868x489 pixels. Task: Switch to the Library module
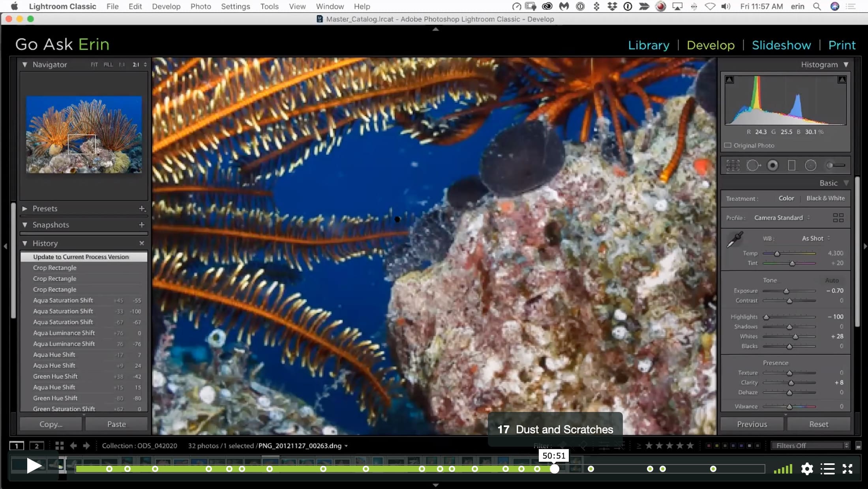click(x=649, y=45)
